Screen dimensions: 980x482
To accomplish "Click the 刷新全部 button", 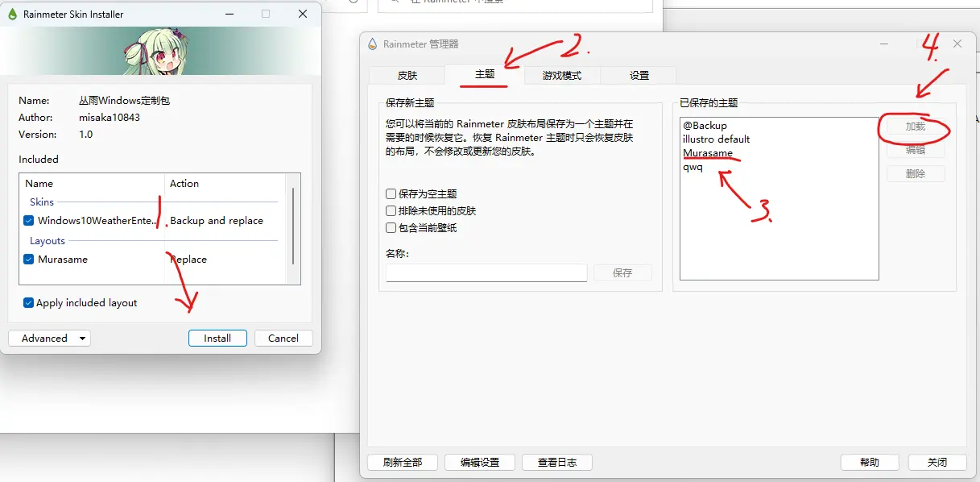I will (x=402, y=463).
